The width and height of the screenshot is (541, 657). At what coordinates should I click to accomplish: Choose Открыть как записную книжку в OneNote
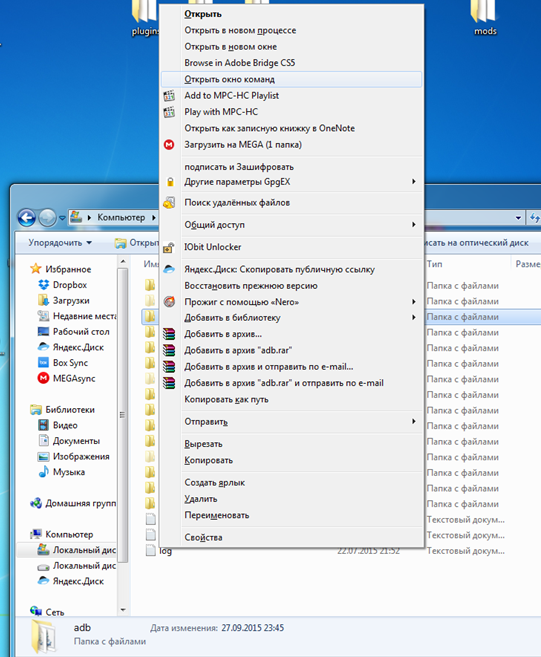pos(291,128)
